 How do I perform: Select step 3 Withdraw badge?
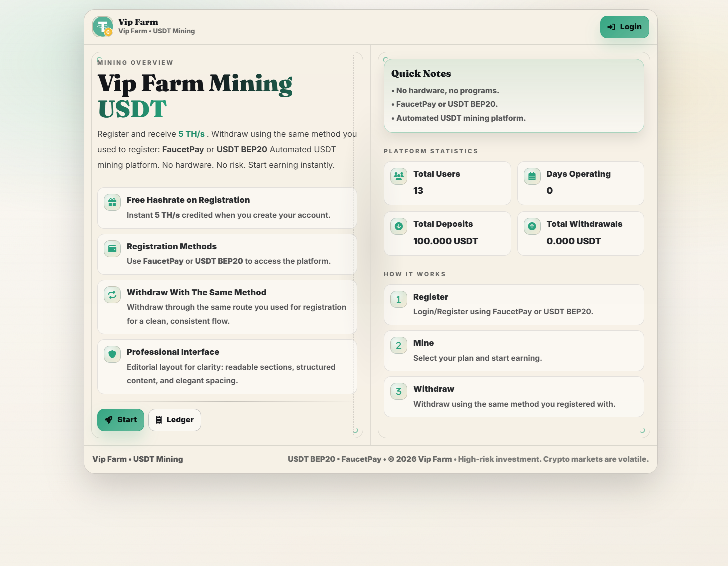(399, 391)
